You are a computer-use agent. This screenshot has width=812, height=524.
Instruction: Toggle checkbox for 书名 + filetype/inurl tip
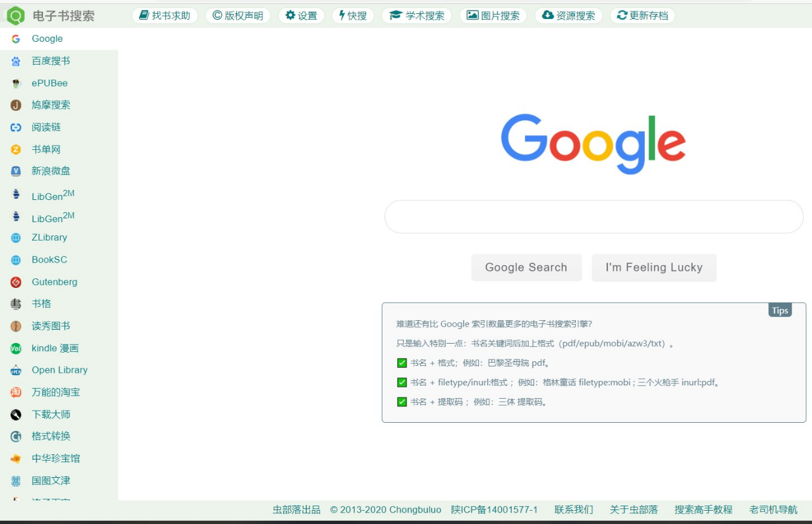pos(402,382)
